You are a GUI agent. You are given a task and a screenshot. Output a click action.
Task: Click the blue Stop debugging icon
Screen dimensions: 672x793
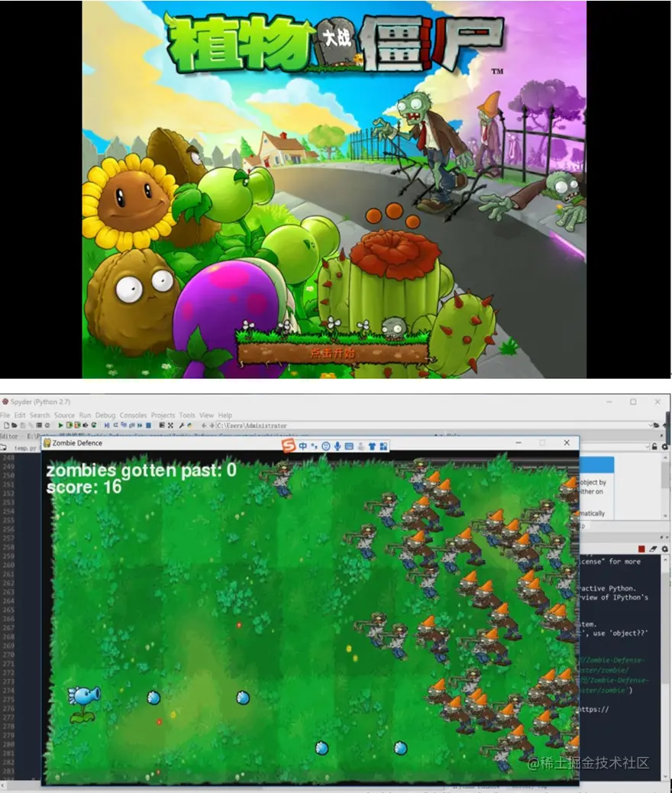click(148, 426)
